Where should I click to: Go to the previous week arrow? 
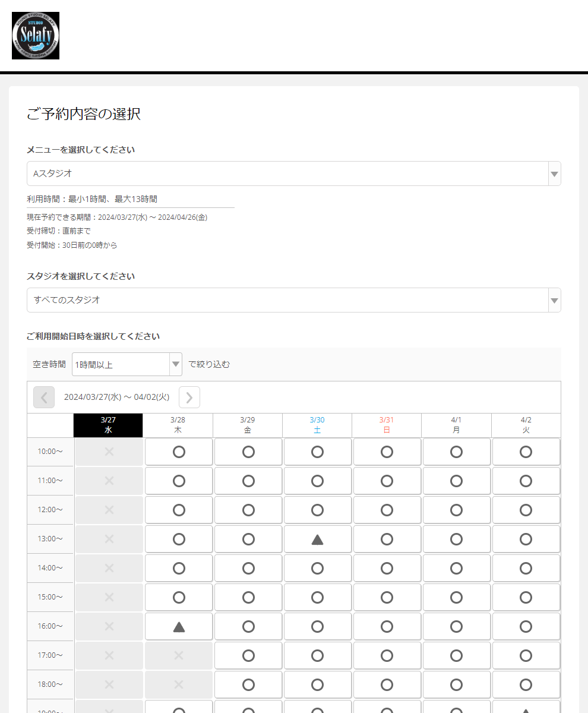click(44, 397)
